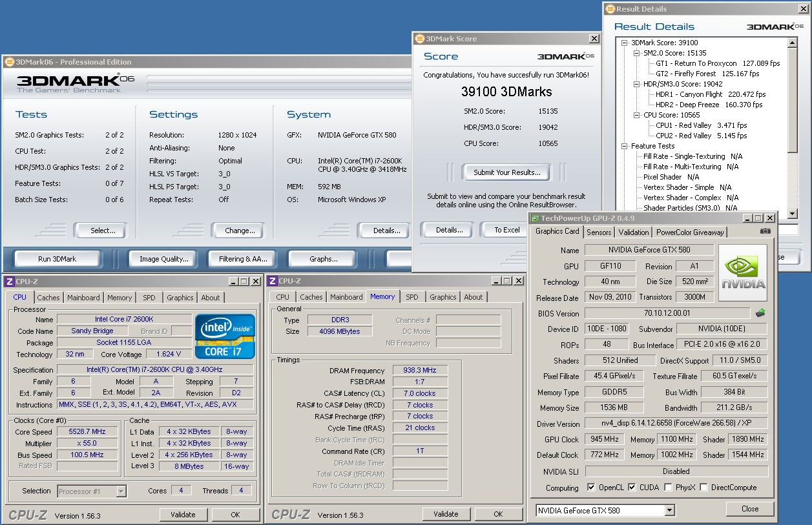Switch to CPU tab in CPU-Z Memory window
The height and width of the screenshot is (525, 812).
click(x=283, y=297)
